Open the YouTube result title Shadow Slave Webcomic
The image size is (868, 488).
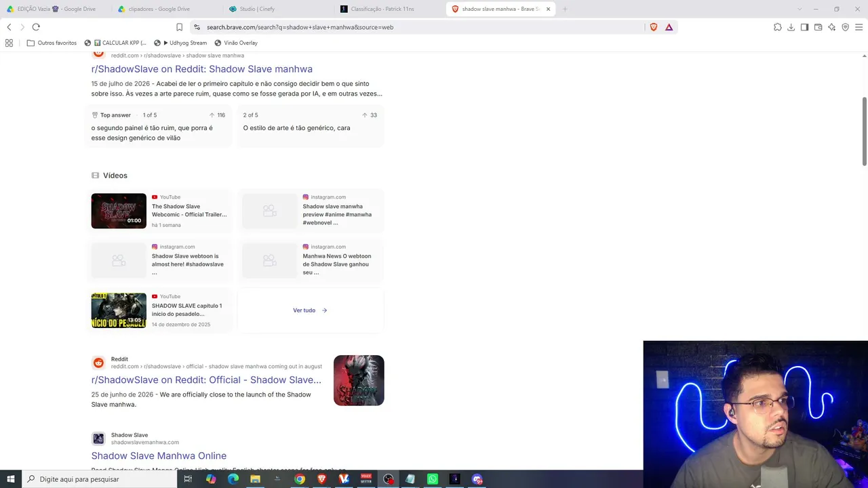coord(189,210)
